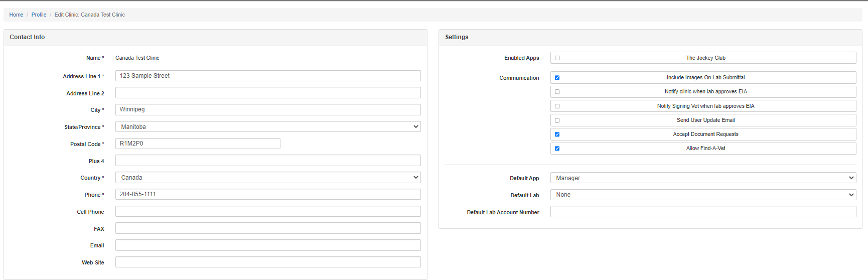This screenshot has width=868, height=280.
Task: Enable Notify Signing Vet when lab approves EIA
Action: coord(557,106)
